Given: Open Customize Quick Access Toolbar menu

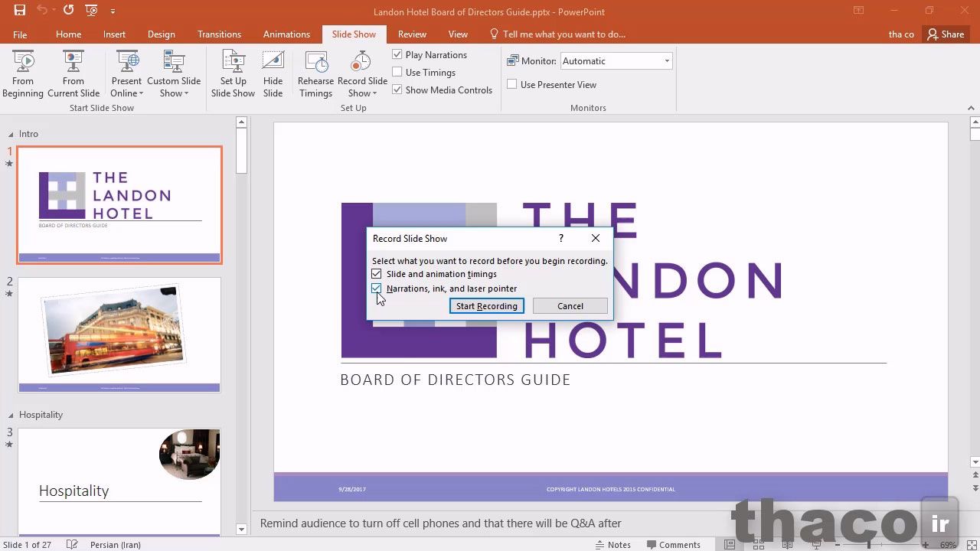Looking at the screenshot, I should 113,11.
